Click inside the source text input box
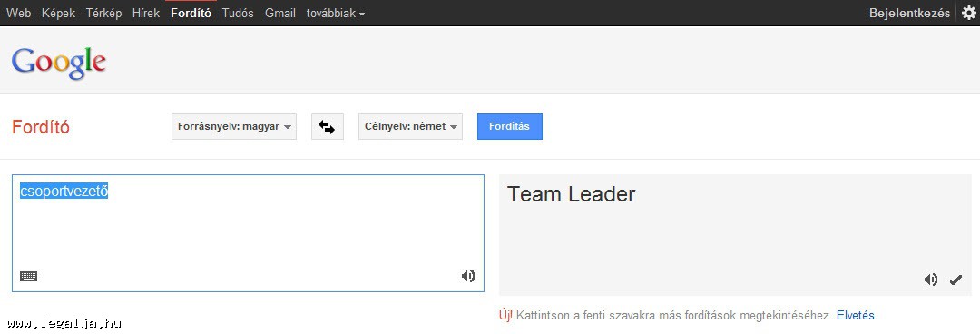This screenshot has height=334, width=980. [248, 232]
